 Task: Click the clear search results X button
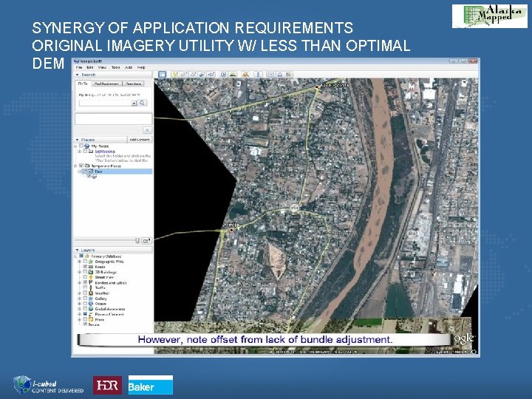(x=147, y=130)
